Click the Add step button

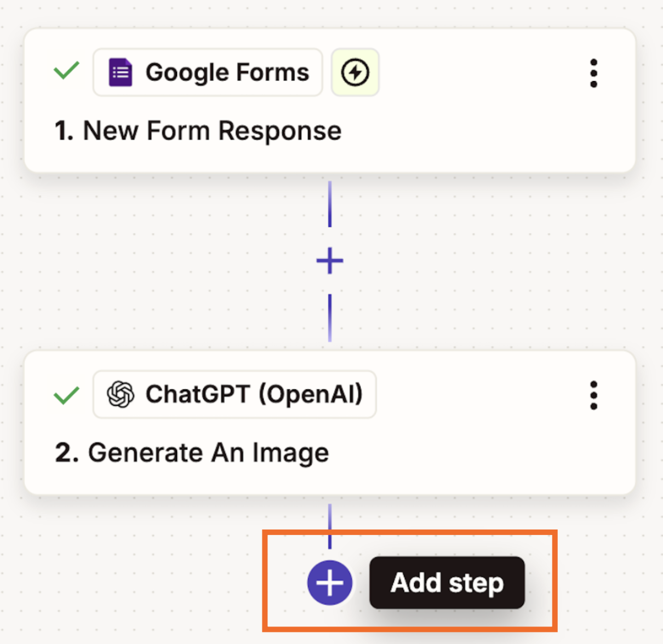coord(447,583)
